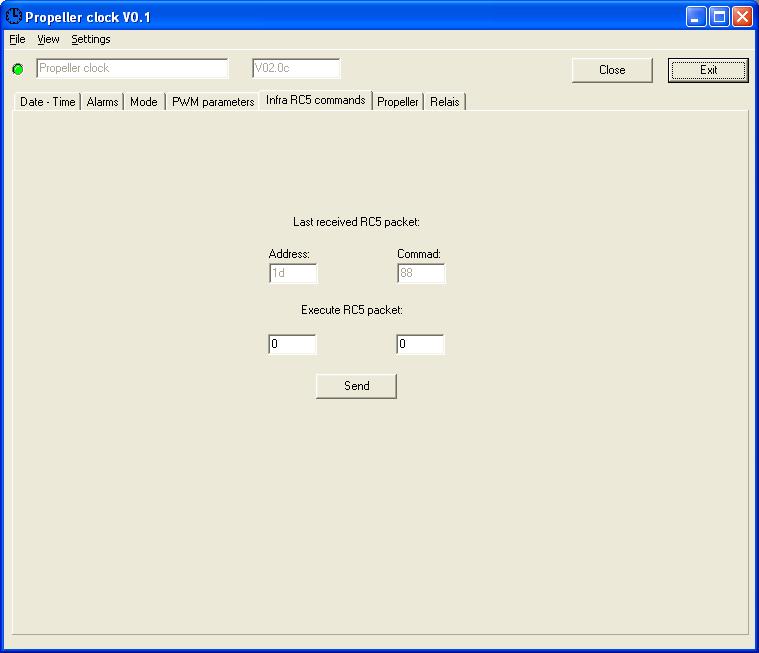Screen dimensions: 759x653
Task: Click the Close button
Action: tap(612, 70)
